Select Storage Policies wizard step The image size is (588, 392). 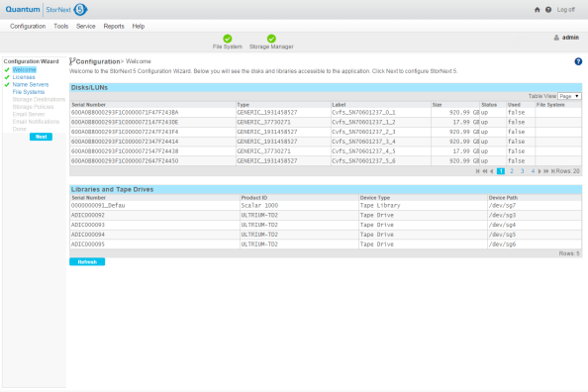(33, 107)
